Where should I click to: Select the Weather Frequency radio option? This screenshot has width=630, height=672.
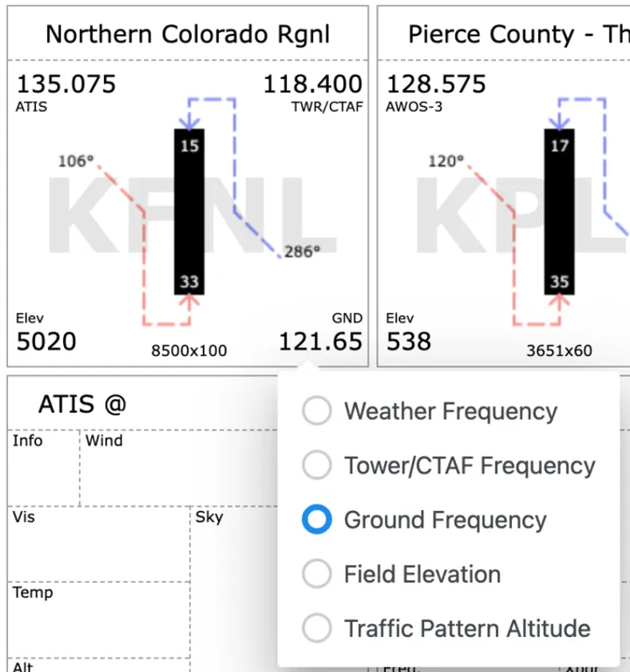point(317,411)
